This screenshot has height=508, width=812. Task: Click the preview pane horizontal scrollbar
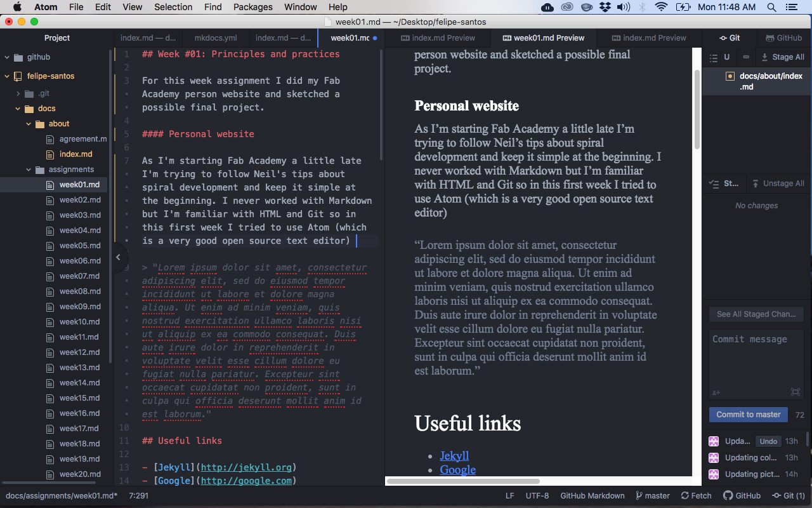463,481
